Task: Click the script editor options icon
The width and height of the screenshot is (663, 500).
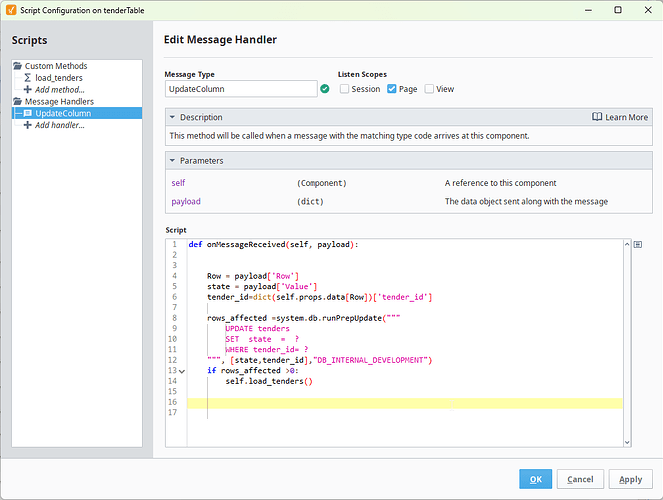Action: click(x=638, y=244)
